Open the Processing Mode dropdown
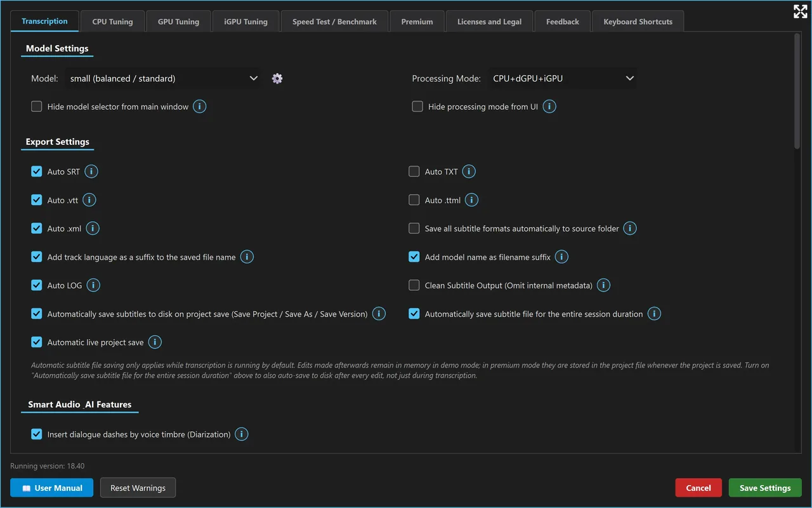 pos(563,79)
